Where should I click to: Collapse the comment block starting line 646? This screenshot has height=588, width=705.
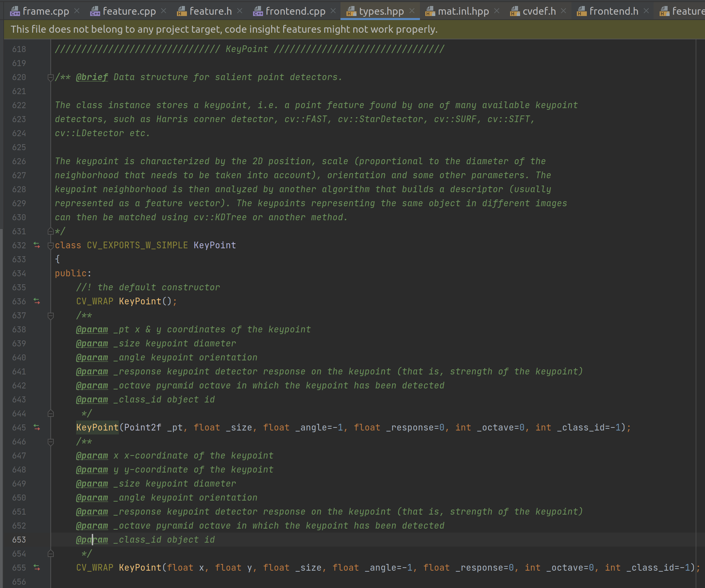pyautogui.click(x=51, y=442)
